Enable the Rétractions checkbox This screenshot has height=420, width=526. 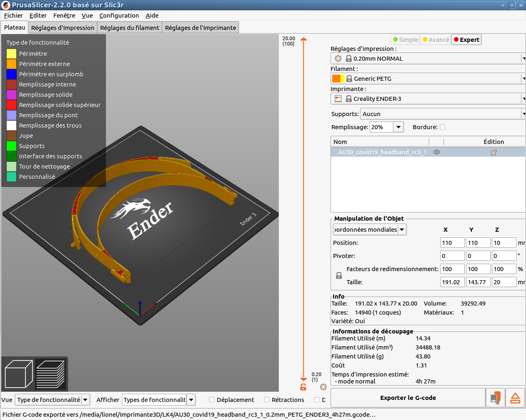coord(267,400)
